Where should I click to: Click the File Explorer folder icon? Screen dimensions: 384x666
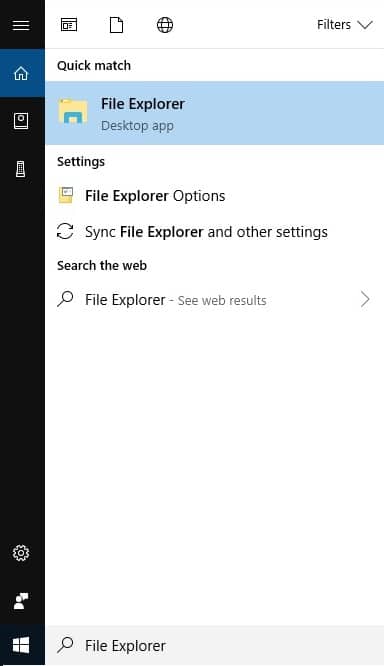(x=73, y=112)
